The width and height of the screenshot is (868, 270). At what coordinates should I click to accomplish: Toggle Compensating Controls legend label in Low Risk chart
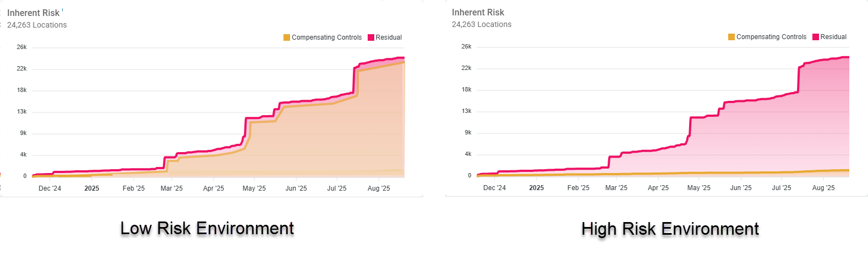[326, 37]
